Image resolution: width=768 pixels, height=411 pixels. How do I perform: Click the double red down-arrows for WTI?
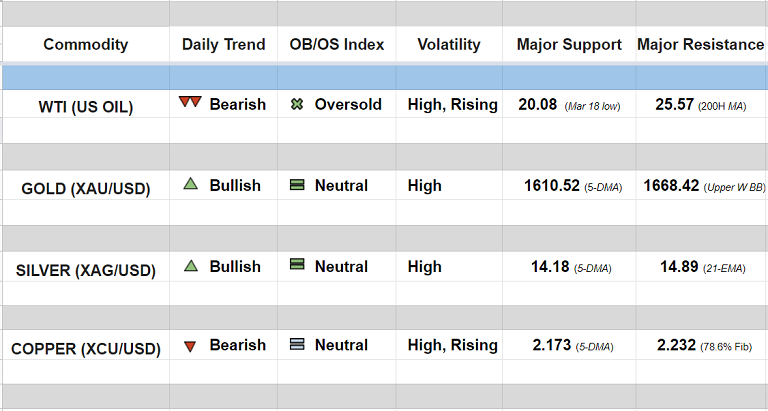coord(190,103)
